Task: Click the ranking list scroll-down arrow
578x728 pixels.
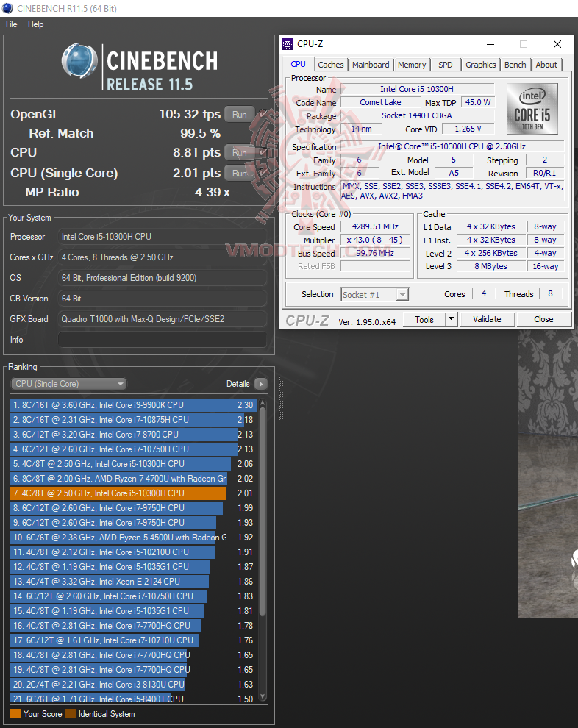Action: tap(263, 696)
